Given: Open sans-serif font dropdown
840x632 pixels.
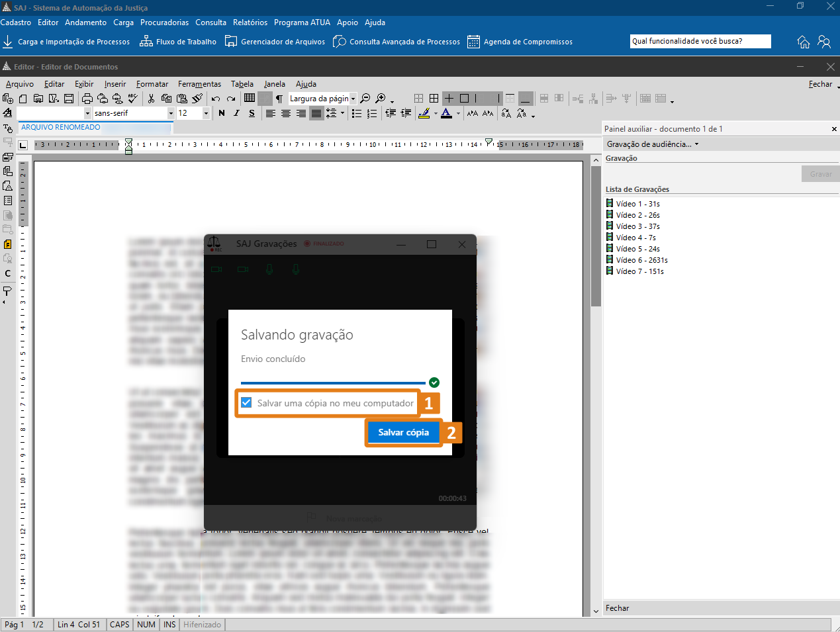Looking at the screenshot, I should pyautogui.click(x=171, y=113).
